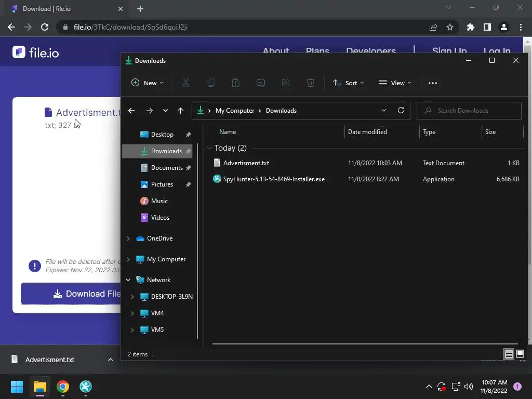
Task: Click the Cut icon in Explorer toolbar
Action: click(185, 83)
